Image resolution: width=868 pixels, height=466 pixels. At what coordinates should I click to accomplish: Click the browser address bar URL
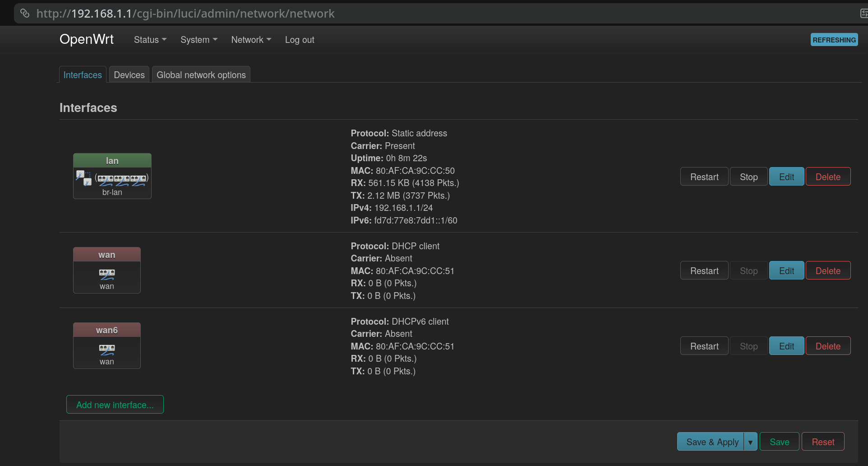185,14
